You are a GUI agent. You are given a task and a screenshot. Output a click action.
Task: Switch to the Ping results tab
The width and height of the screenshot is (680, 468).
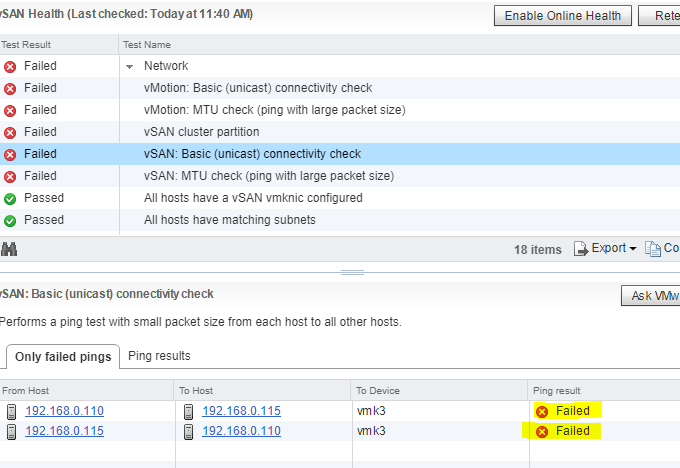[x=159, y=356]
